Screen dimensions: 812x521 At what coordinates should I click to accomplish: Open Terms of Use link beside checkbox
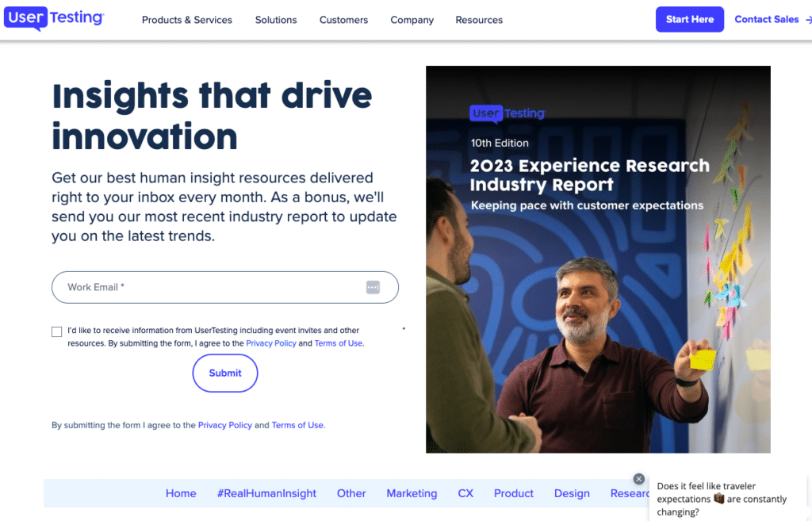338,343
